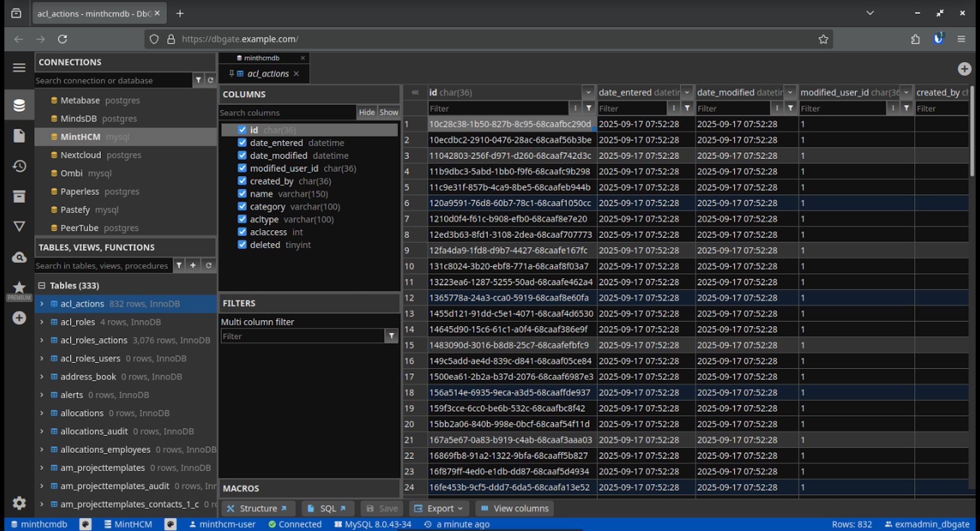Open the query history sidebar icon
980x531 pixels.
click(x=19, y=166)
